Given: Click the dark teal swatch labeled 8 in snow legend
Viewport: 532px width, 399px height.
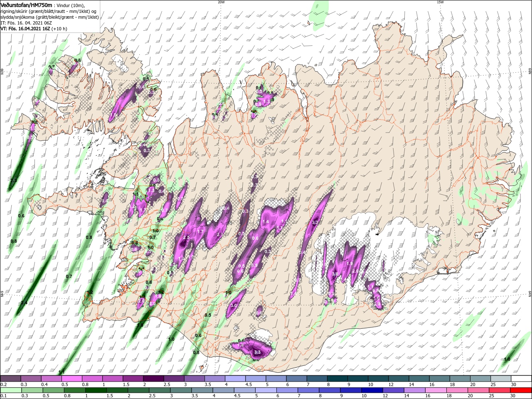Looking at the screenshot, I should [337, 379].
